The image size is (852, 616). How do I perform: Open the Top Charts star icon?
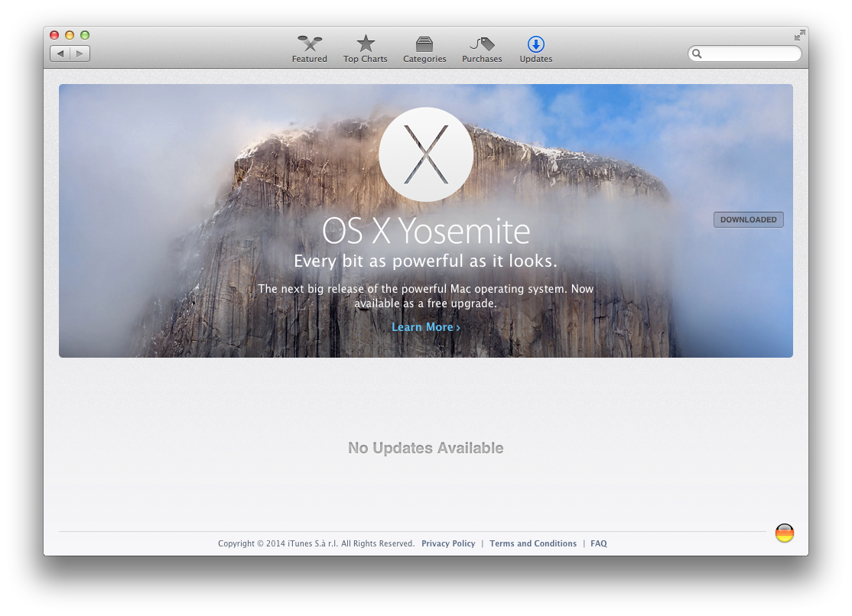366,44
